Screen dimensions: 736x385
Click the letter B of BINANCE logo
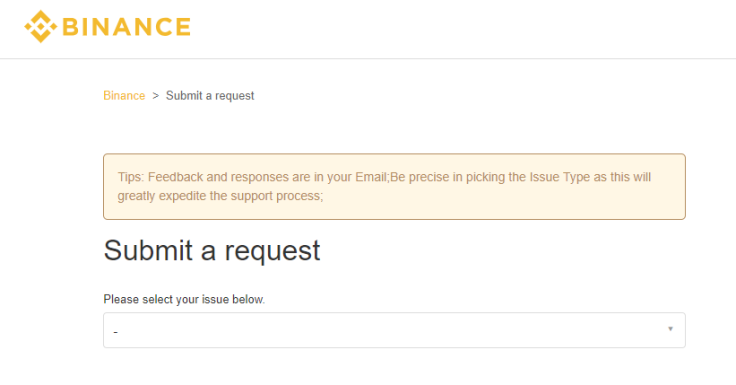tap(70, 27)
